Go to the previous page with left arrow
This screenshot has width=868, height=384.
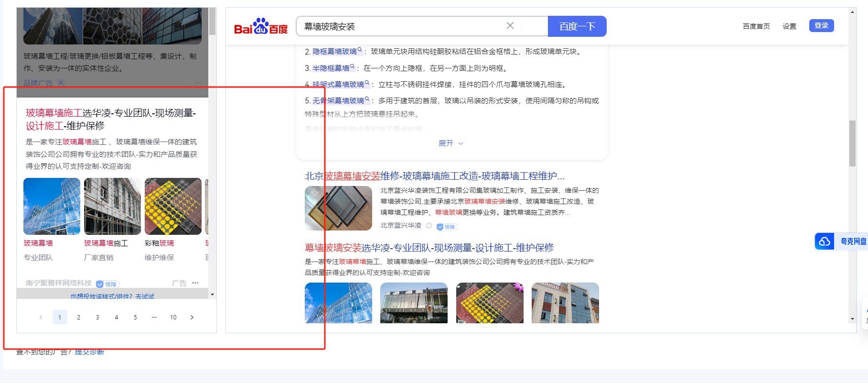[x=41, y=317]
